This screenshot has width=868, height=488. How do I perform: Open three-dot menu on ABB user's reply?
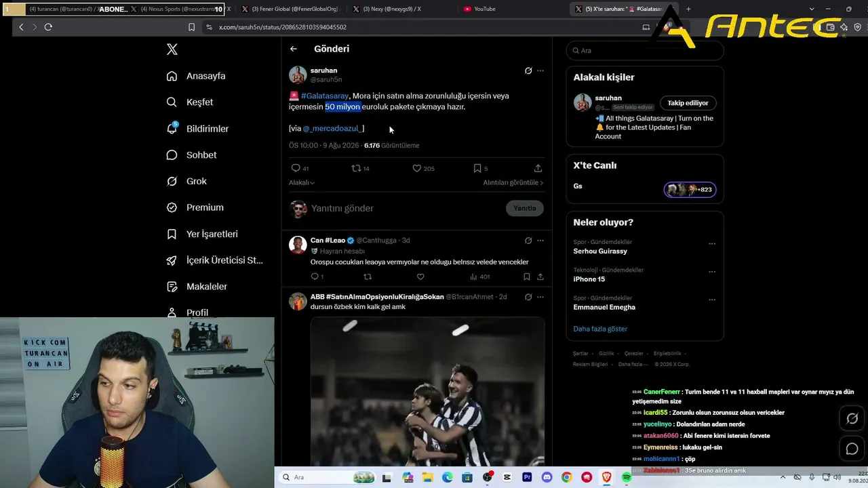pyautogui.click(x=540, y=297)
